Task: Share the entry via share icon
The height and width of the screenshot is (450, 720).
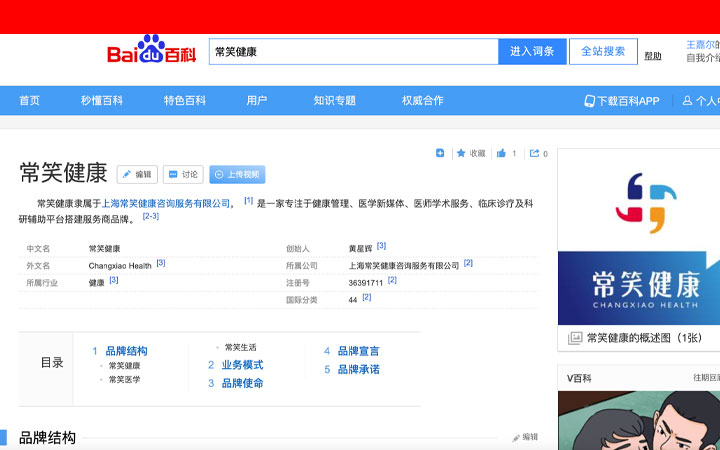Action: point(534,153)
